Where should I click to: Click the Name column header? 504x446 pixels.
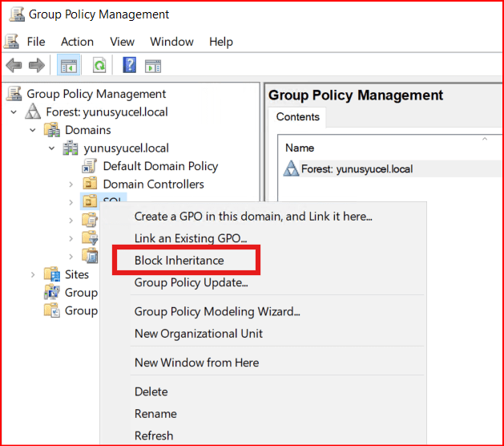(x=300, y=148)
